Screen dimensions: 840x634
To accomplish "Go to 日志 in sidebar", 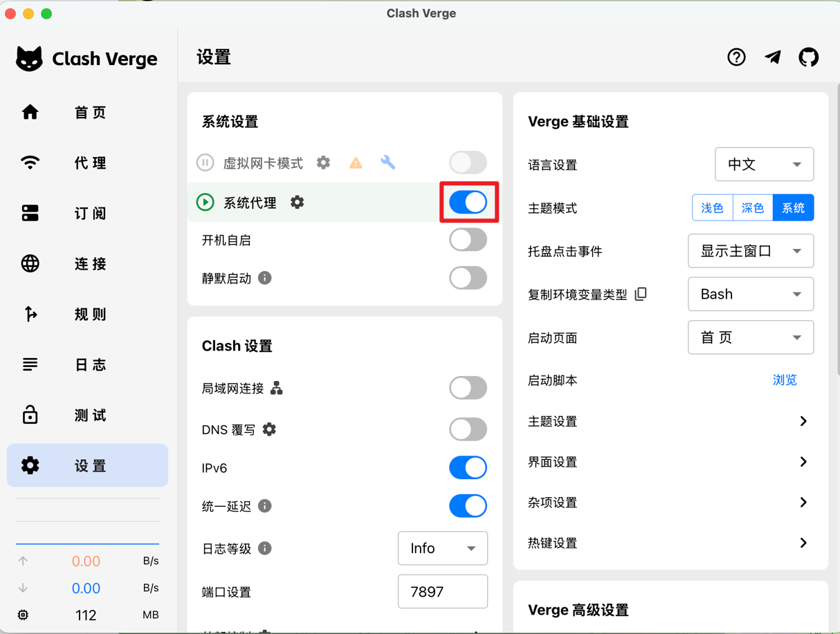I will coord(87,364).
